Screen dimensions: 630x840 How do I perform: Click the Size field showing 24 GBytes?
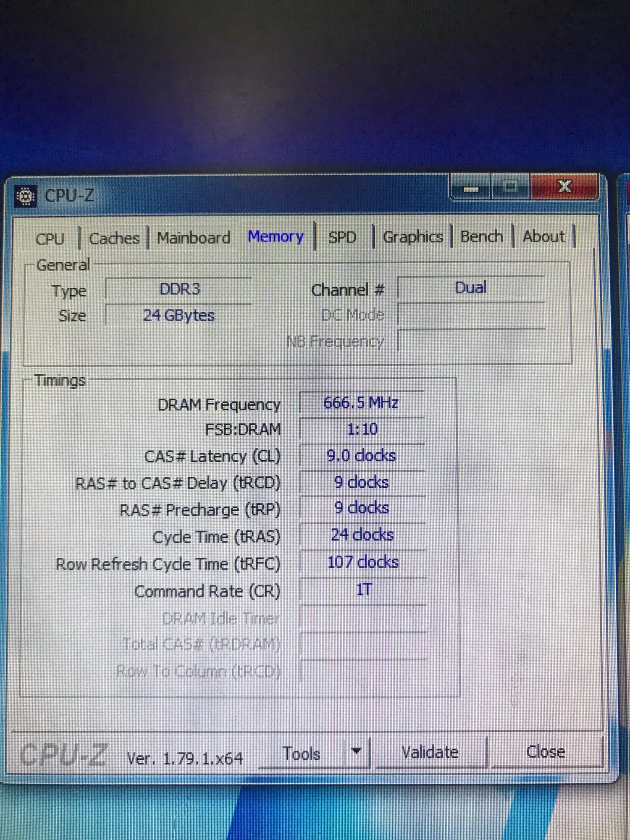179,315
